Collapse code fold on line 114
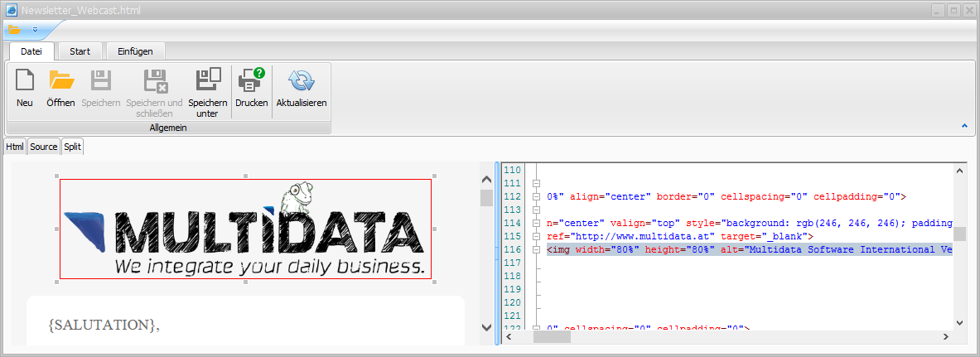 tap(536, 223)
